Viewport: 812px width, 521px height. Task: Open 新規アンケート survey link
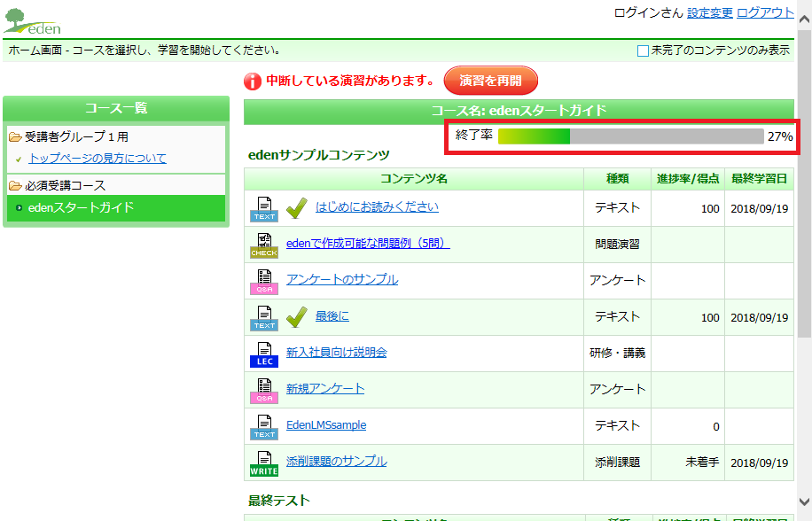pos(325,389)
